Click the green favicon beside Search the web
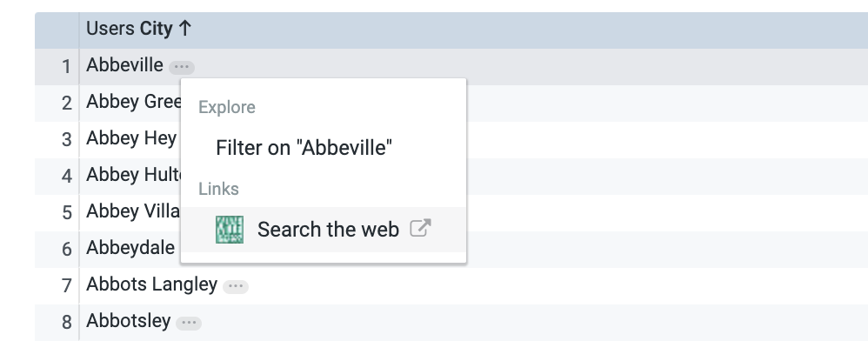 [x=230, y=230]
